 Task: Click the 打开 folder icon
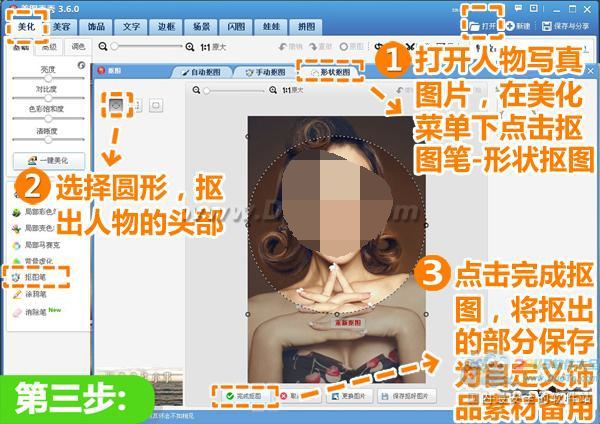(474, 26)
